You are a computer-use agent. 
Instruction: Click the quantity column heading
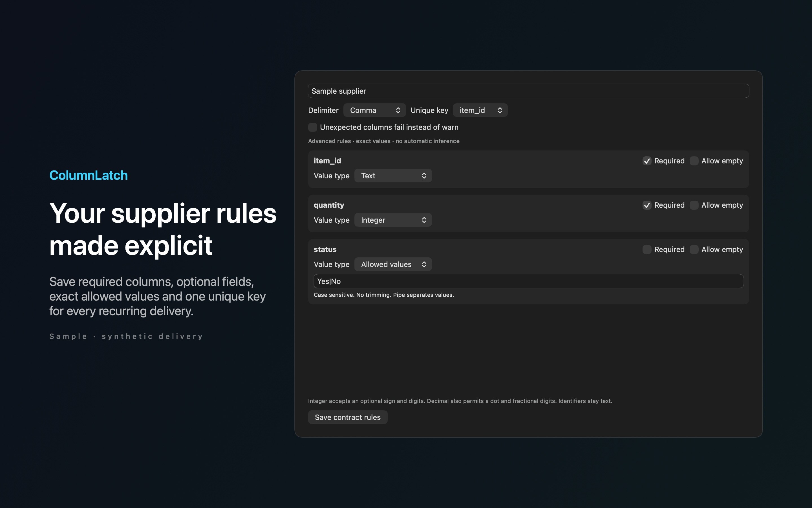(x=329, y=205)
